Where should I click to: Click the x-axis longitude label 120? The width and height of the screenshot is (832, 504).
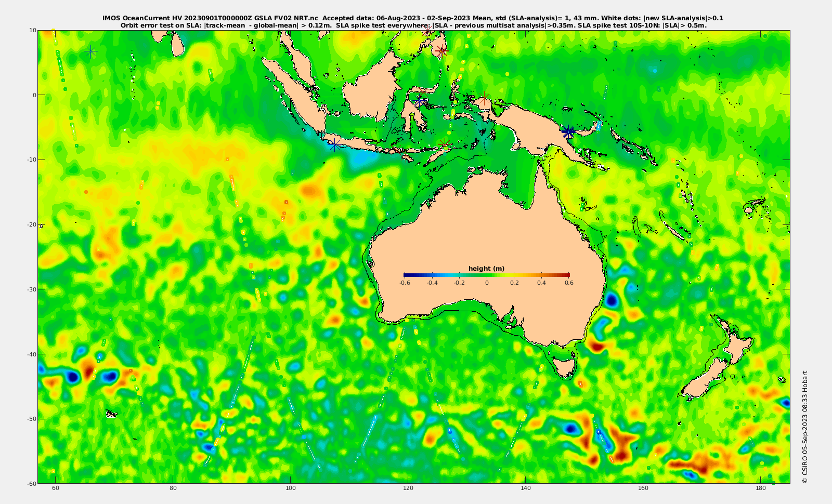click(x=408, y=488)
